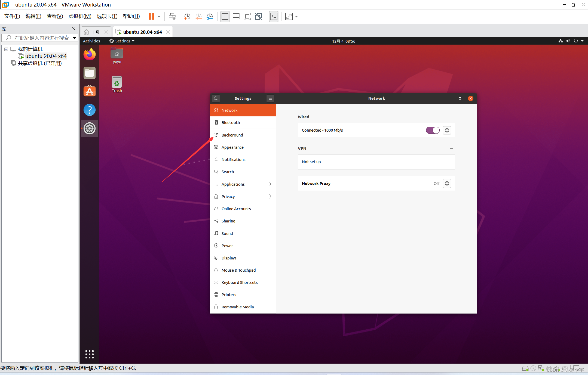This screenshot has width=588, height=375.
Task: Open the 编辑(E) menu
Action: (x=33, y=16)
